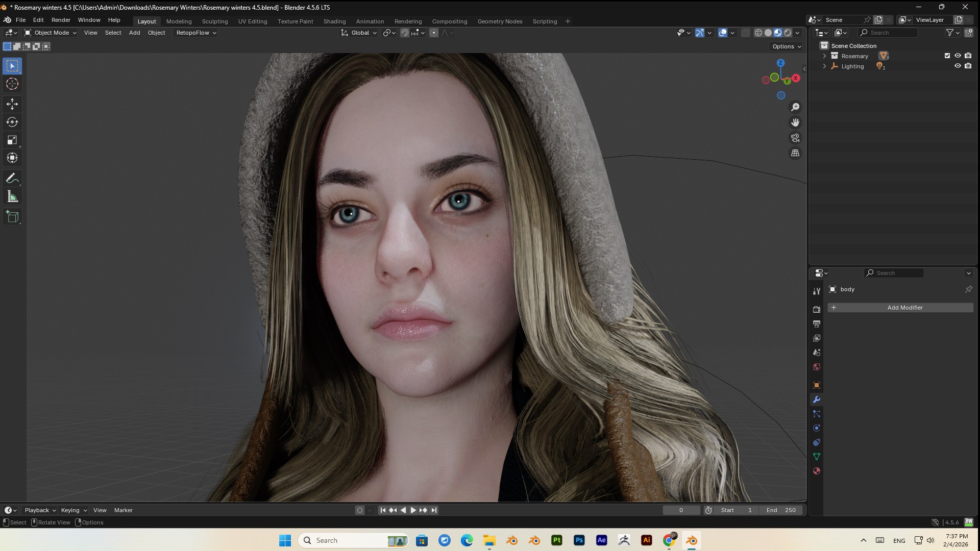Select the Select Box tool
Viewport: 980px width, 551px height.
tap(12, 66)
